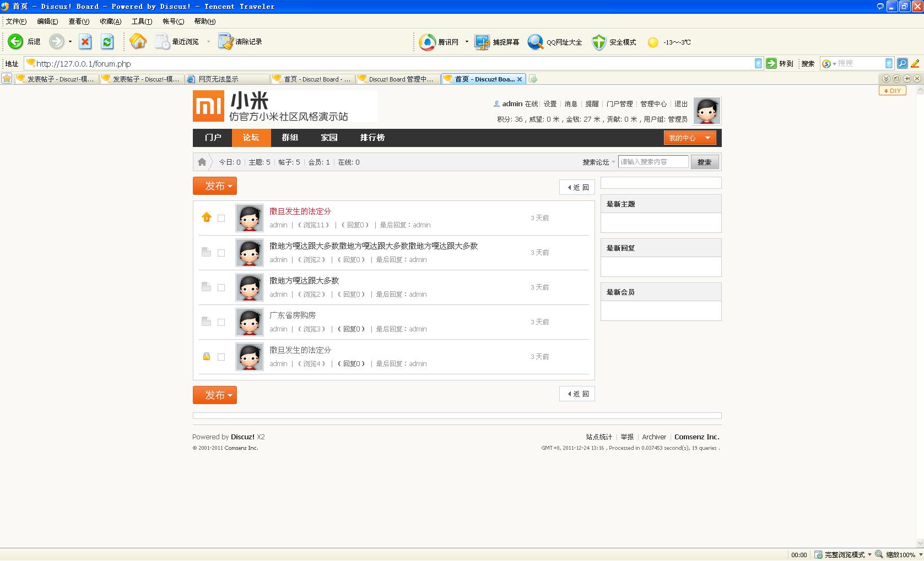Viewport: 924px width, 561px height.
Task: Check the box for the pinned red thread
Action: point(221,219)
